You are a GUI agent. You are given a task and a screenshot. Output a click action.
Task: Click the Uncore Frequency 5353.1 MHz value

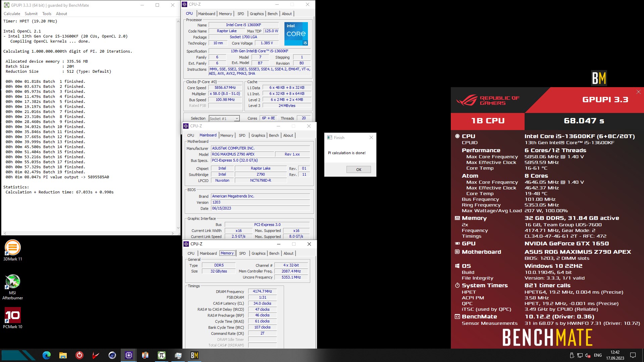(x=291, y=277)
